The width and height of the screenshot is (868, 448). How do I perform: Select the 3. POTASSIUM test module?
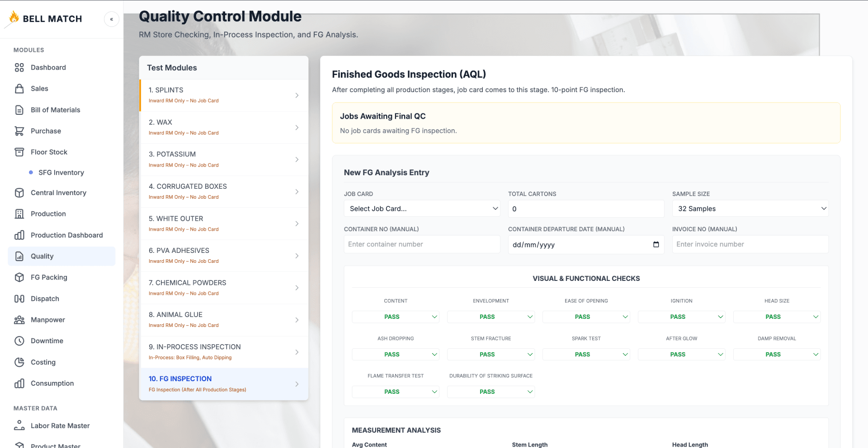[224, 159]
